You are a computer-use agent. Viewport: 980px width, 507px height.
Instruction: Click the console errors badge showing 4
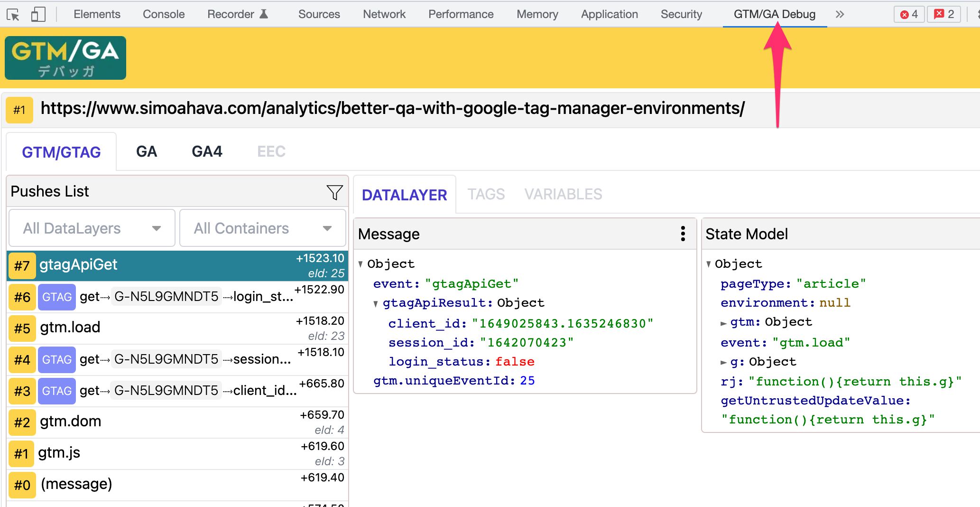tap(908, 14)
